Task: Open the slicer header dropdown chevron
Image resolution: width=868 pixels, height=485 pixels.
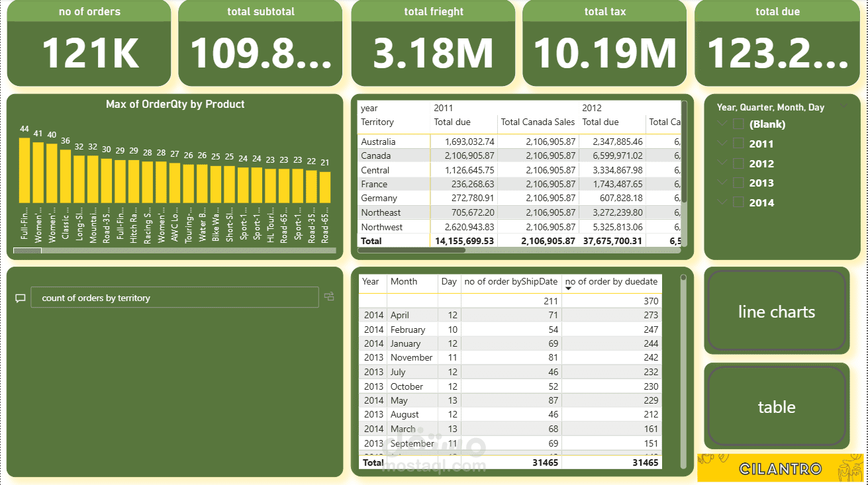Action: point(844,106)
